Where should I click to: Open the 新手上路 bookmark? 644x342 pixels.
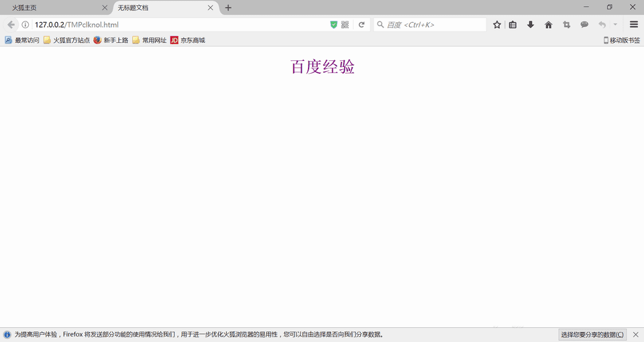[111, 40]
